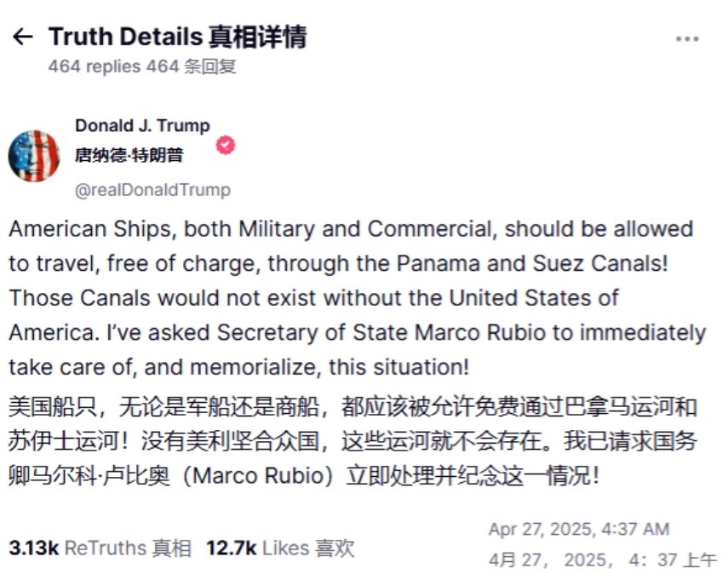This screenshot has height=574, width=728.
Task: Click (Marco Rubio) in the Chinese translation
Action: pos(258,476)
